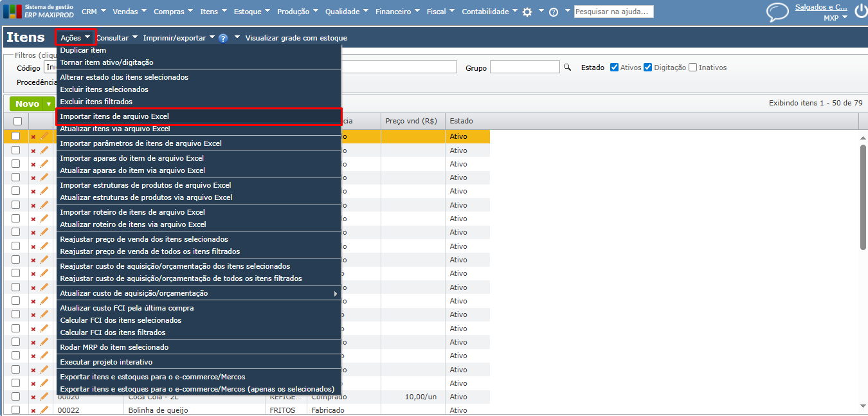Click Visualizar grade com estoque
Screen dimensions: 868x416
[296, 38]
